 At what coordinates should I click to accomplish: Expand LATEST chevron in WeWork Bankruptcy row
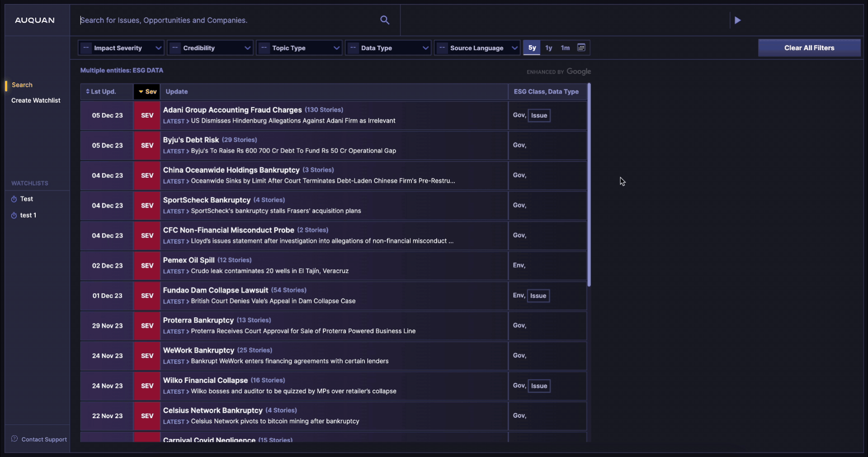(x=188, y=362)
